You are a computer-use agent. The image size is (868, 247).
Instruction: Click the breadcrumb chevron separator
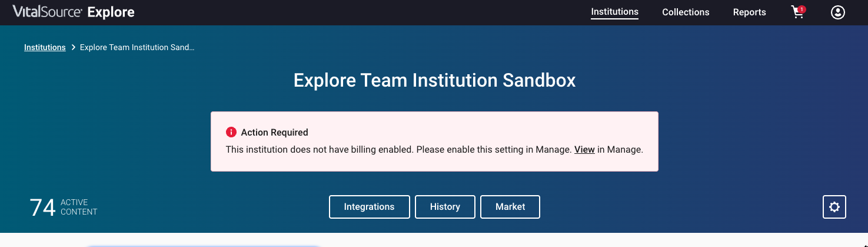point(73,48)
